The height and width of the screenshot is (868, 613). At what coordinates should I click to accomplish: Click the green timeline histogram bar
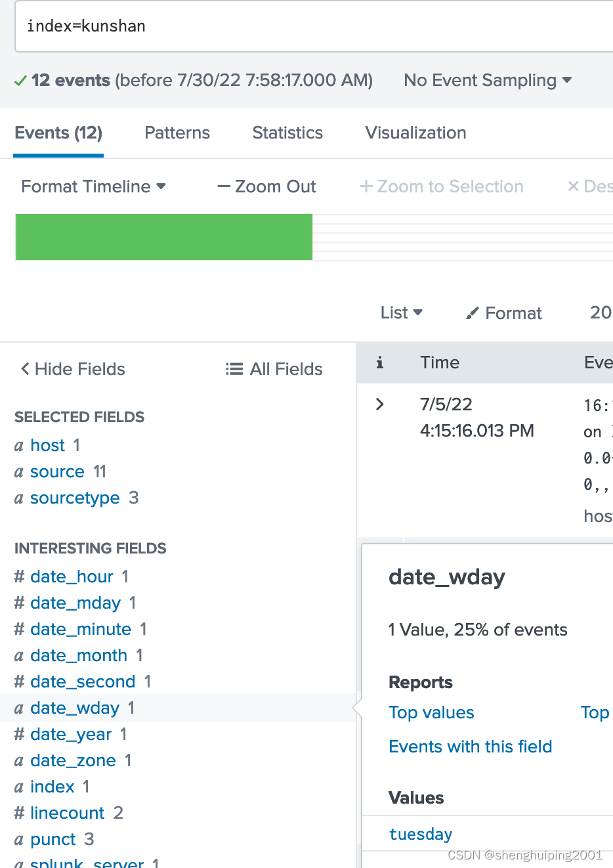click(163, 236)
